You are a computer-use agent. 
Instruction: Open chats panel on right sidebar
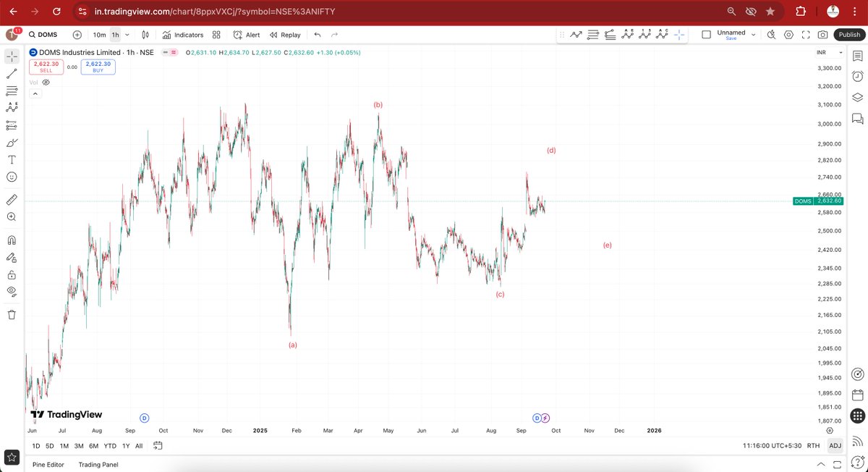[857, 119]
